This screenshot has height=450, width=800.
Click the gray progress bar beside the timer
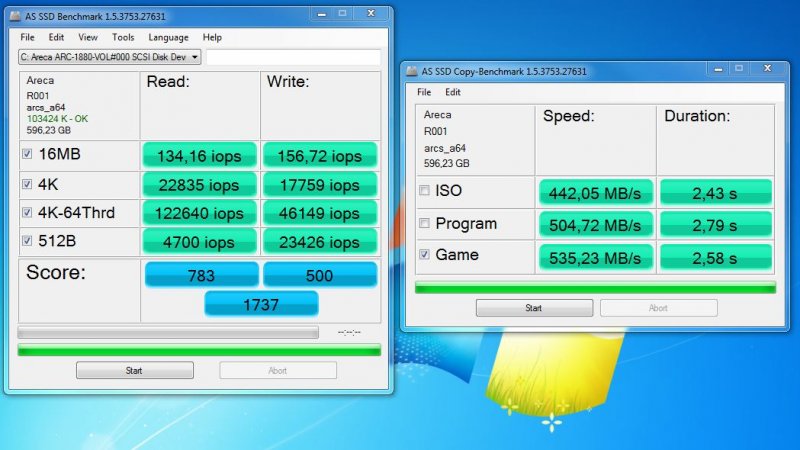(168, 333)
